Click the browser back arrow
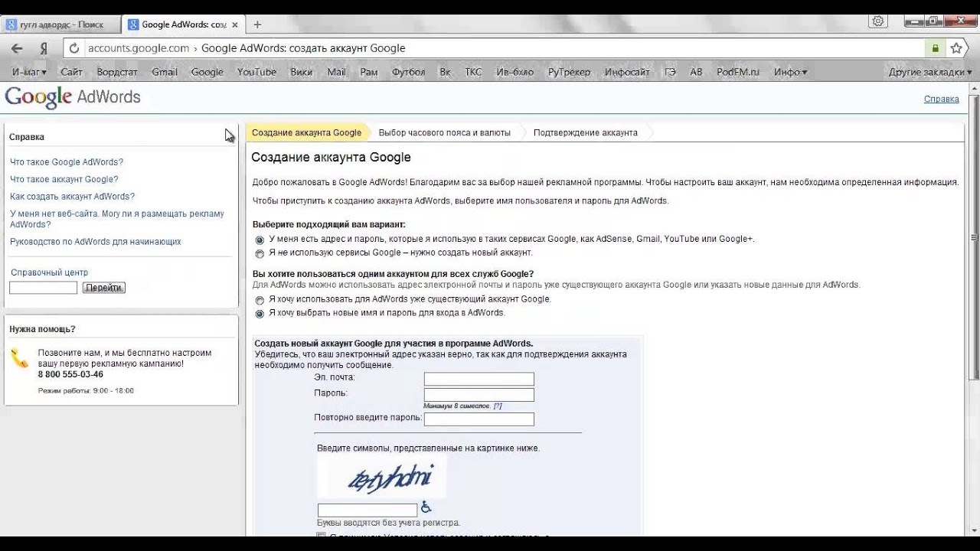Viewport: 980px width, 551px height. tap(17, 48)
